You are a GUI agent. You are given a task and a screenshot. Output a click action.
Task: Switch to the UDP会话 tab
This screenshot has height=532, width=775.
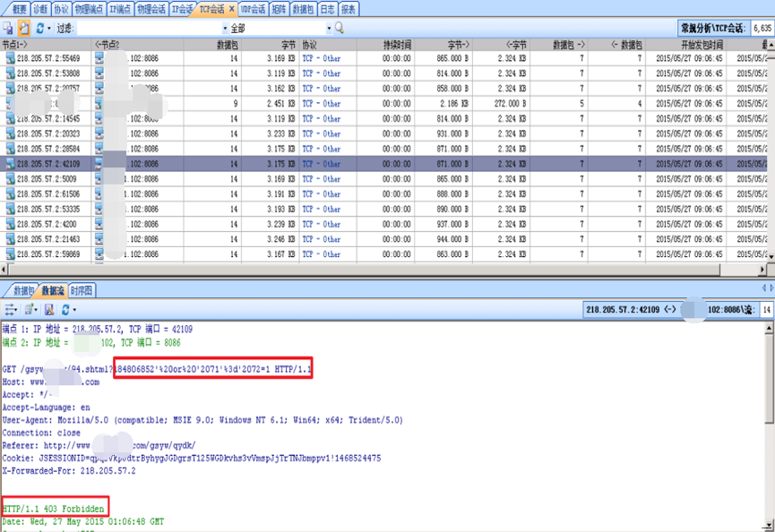point(253,9)
